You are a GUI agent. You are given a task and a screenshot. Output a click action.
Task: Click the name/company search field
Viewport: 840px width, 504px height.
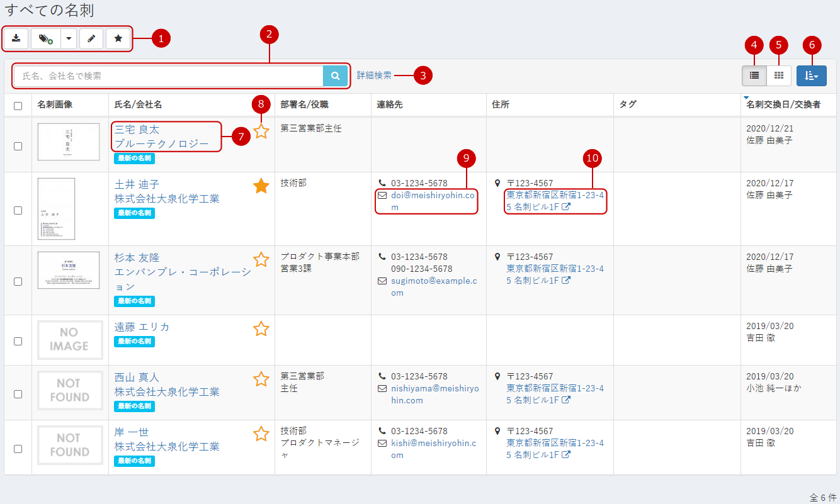coord(168,76)
